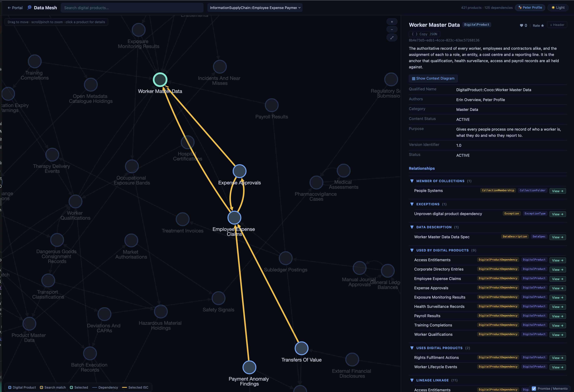Viewport: 574px width, 392px height.
Task: Go back to Portal
Action: point(15,8)
